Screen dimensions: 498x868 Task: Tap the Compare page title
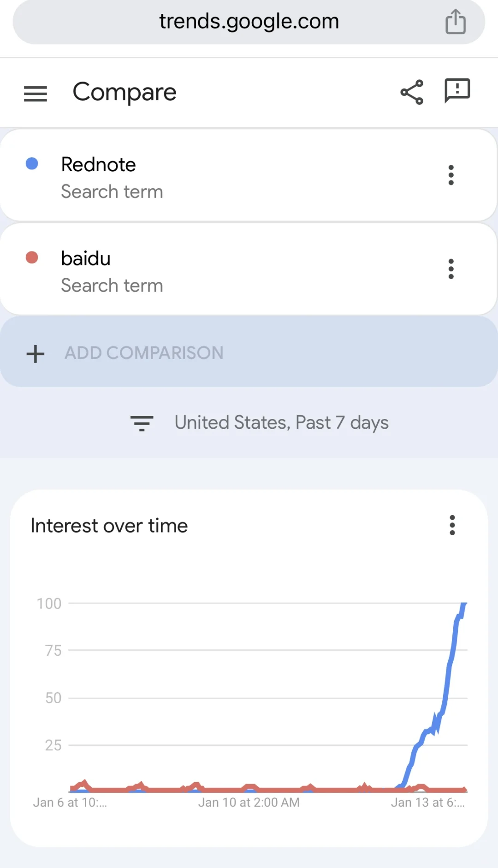click(125, 92)
